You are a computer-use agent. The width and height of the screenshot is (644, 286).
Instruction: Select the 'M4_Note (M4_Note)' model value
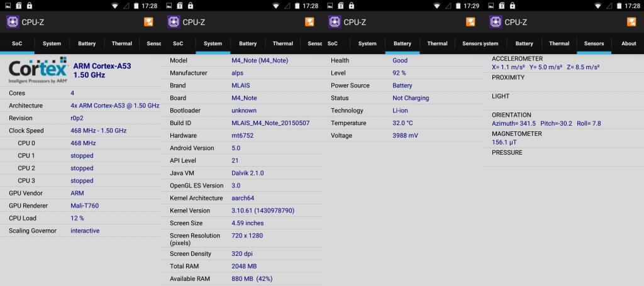tap(260, 60)
